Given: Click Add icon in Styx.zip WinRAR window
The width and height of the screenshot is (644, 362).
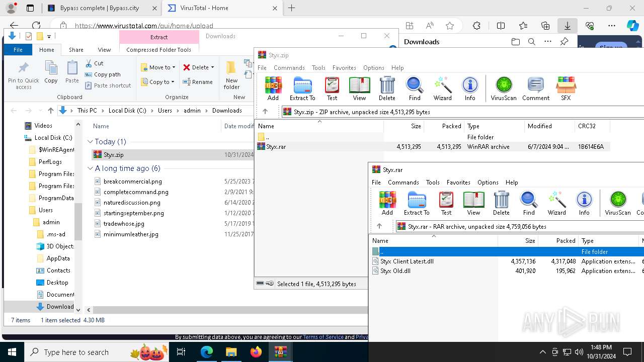Looking at the screenshot, I should [x=273, y=89].
